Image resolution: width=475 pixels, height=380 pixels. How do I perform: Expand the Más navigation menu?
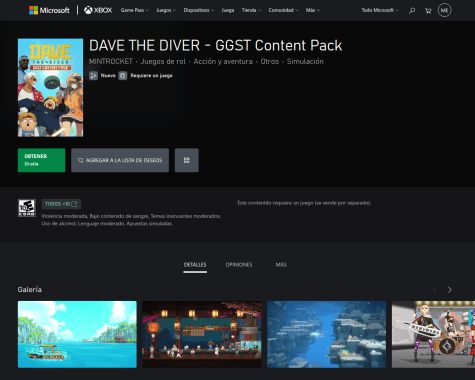(313, 10)
